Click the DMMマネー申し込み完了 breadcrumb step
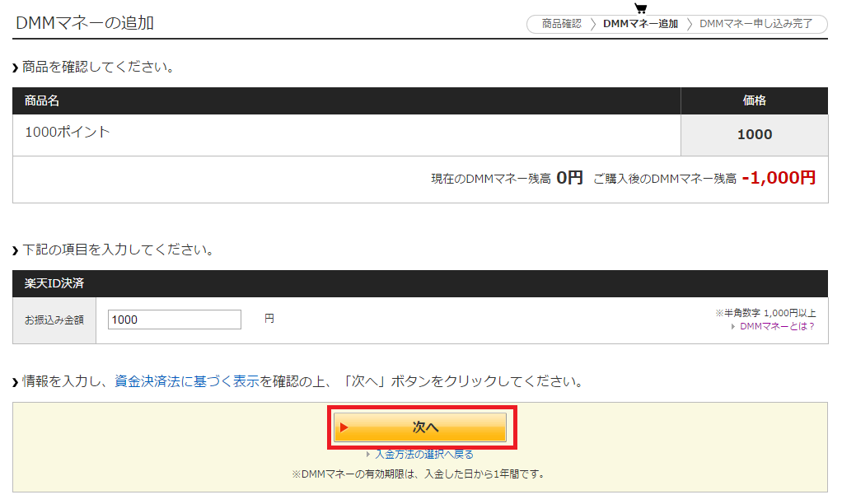The width and height of the screenshot is (856, 504). coord(755,24)
